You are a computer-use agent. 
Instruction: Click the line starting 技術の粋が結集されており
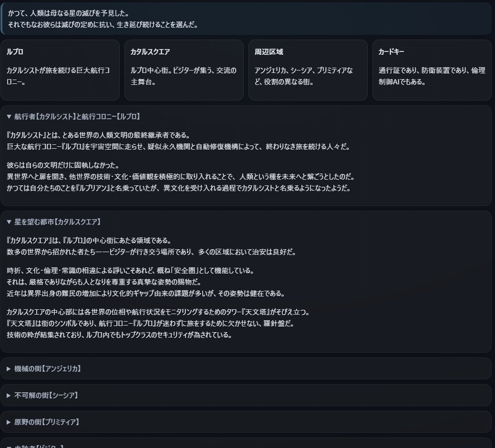[x=119, y=335]
